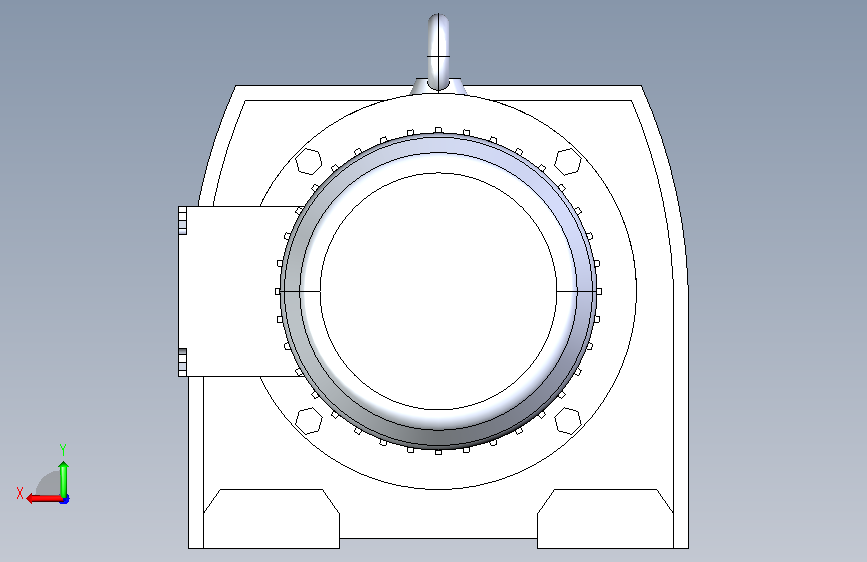Select the lifting eye bolt on top
Image resolution: width=867 pixels, height=562 pixels.
click(x=438, y=53)
